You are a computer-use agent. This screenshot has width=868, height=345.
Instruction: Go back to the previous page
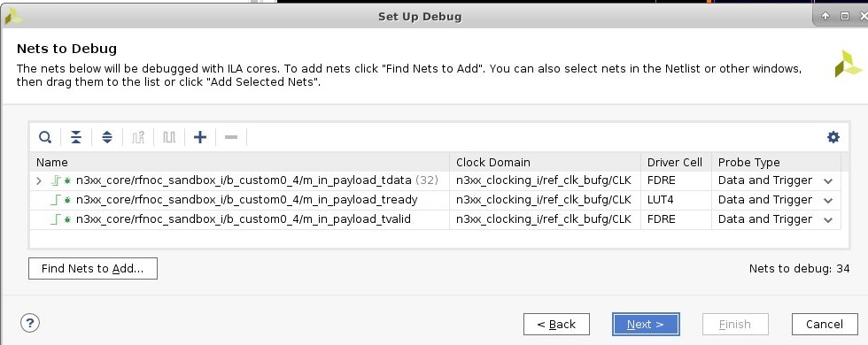(x=556, y=324)
